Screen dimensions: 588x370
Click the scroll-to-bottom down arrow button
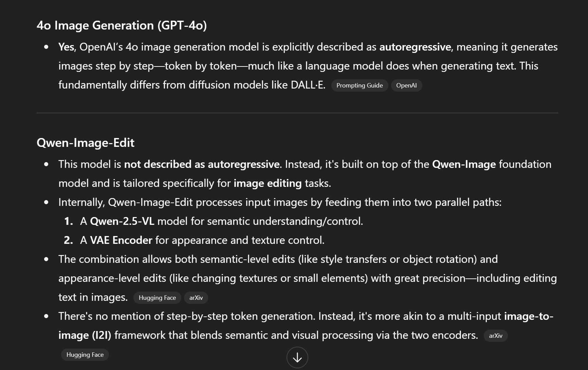click(297, 357)
